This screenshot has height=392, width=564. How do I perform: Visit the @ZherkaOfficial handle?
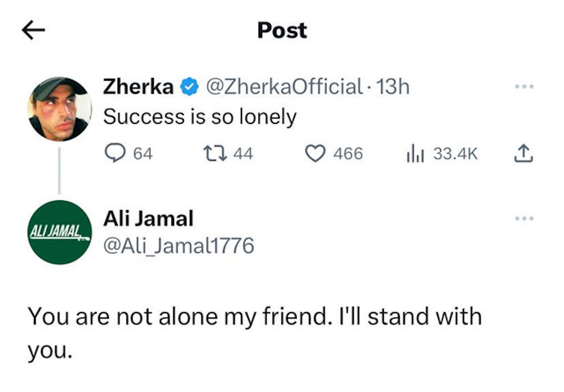284,87
